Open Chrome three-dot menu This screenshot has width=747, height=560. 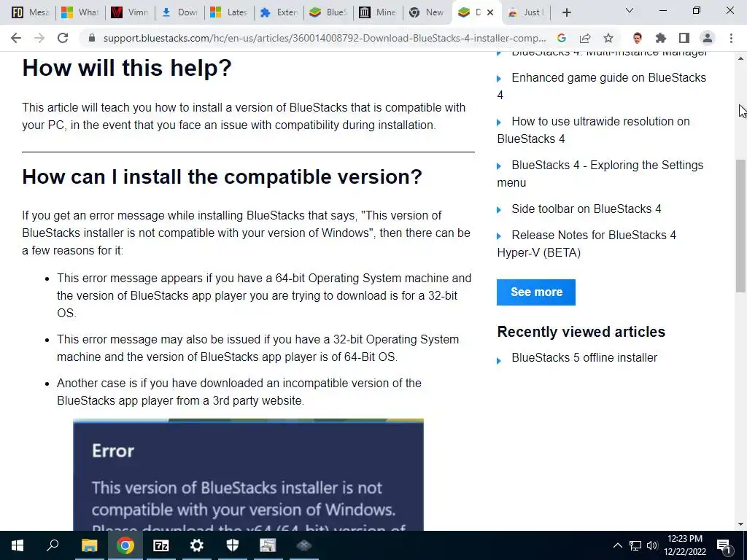tap(731, 38)
